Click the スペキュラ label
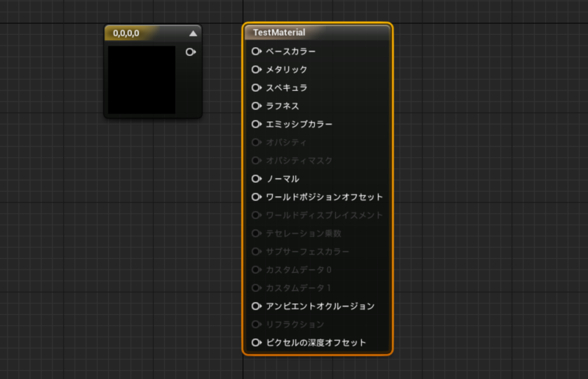The width and height of the screenshot is (588, 379). [x=287, y=88]
